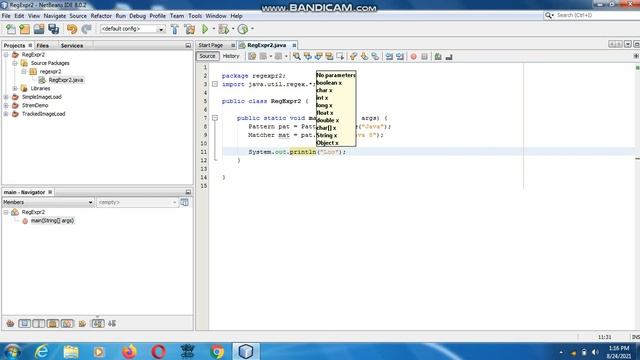640x360 pixels.
Task: Open Opera browser from the taskbar
Action: [x=158, y=351]
